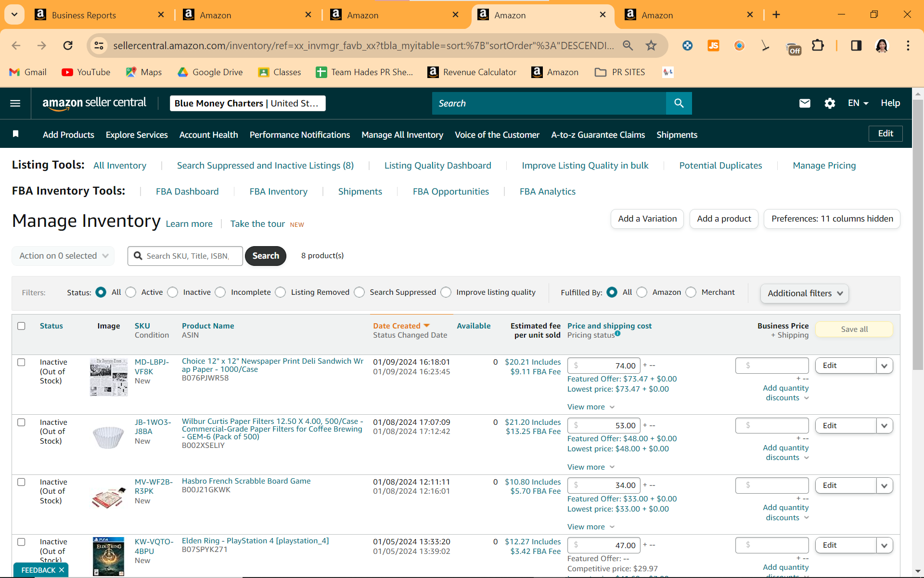Open the browser extensions puzzle icon
924x578 pixels.
click(x=818, y=46)
